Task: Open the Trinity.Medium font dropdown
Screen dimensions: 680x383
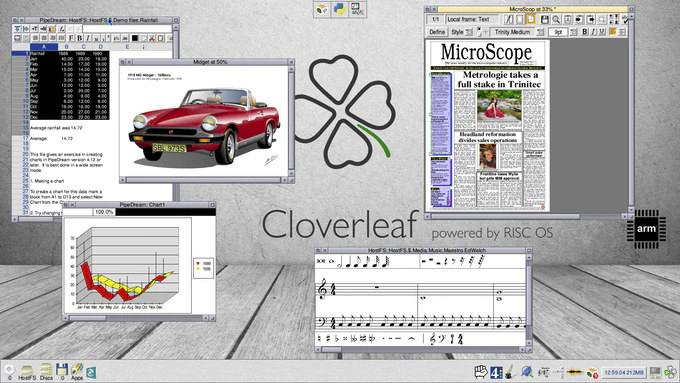Action: coord(540,32)
